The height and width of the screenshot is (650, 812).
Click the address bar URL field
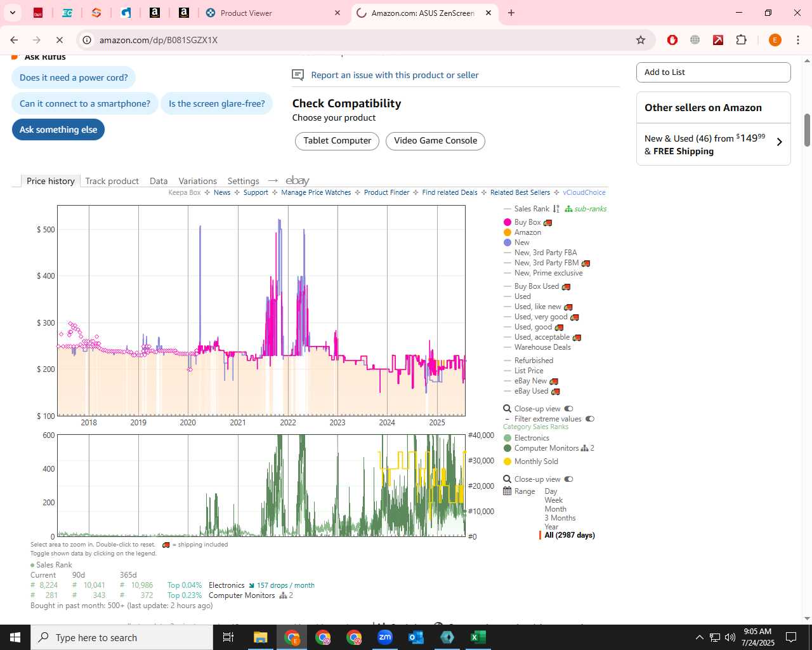pyautogui.click(x=362, y=40)
